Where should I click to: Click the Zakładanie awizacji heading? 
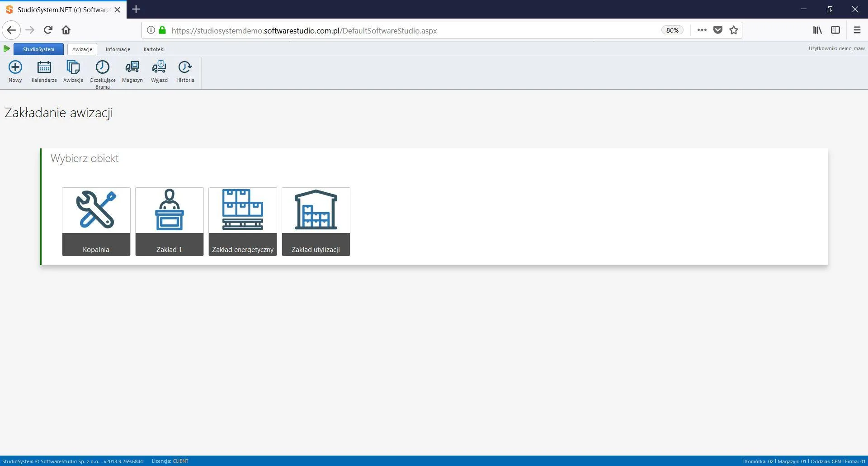(59, 113)
